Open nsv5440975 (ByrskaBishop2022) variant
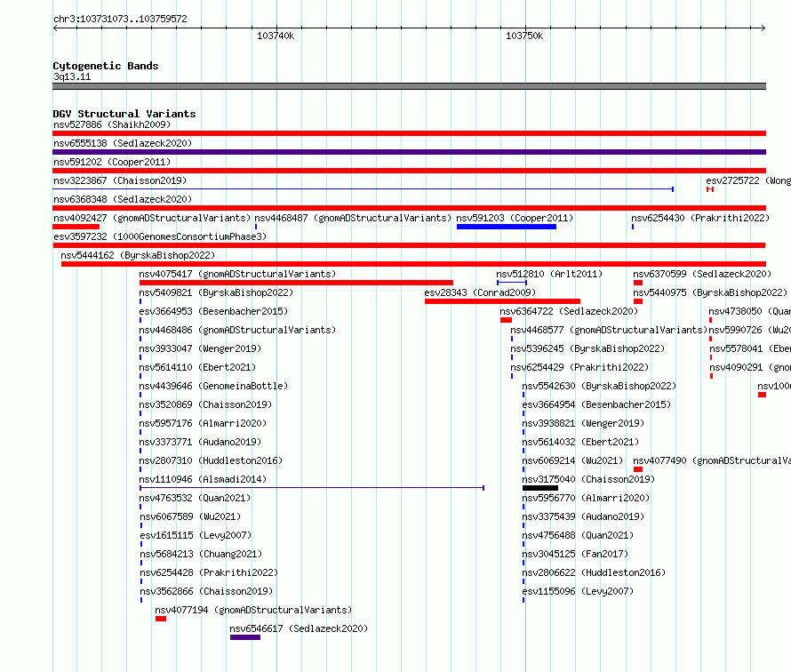Screen dimensions: 791x672 pos(710,292)
